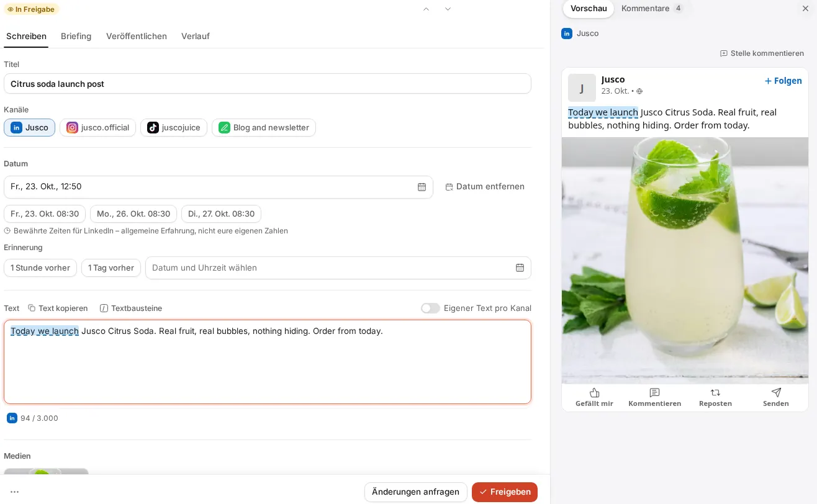Click the drink photo in the preview
The image size is (817, 504).
(685, 261)
